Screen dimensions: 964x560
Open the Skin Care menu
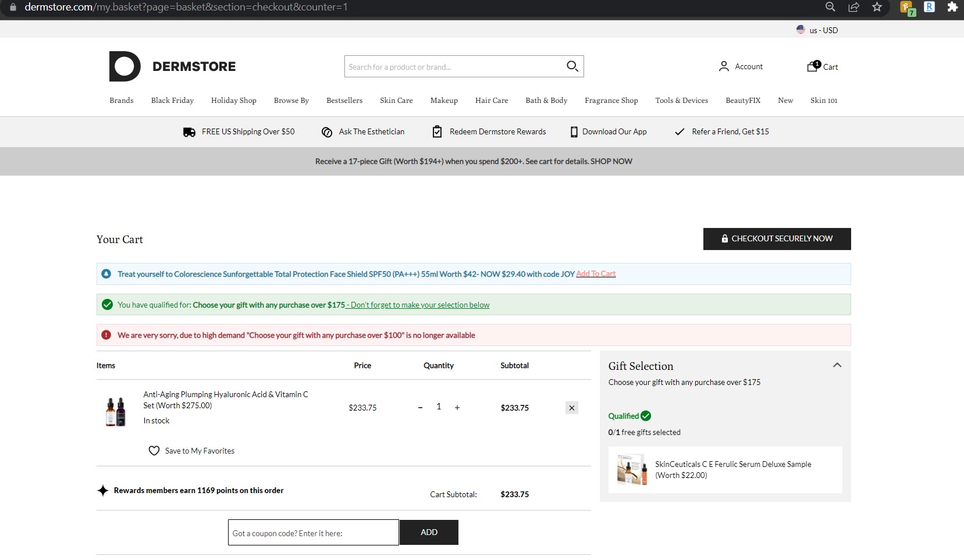396,100
